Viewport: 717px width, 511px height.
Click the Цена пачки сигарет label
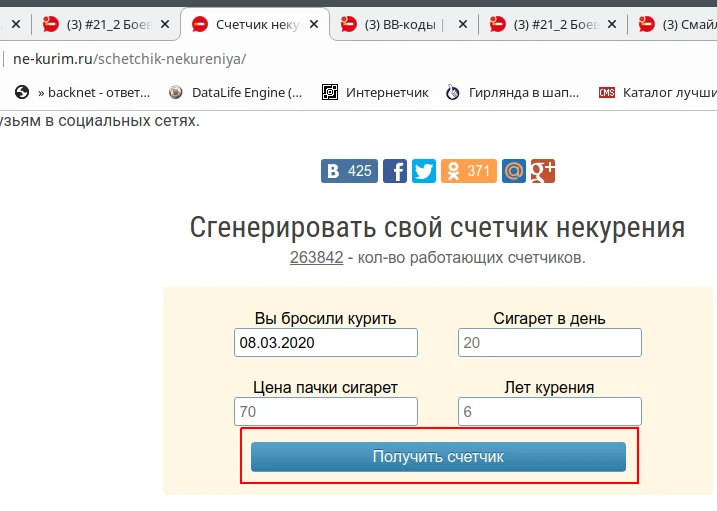(x=326, y=388)
